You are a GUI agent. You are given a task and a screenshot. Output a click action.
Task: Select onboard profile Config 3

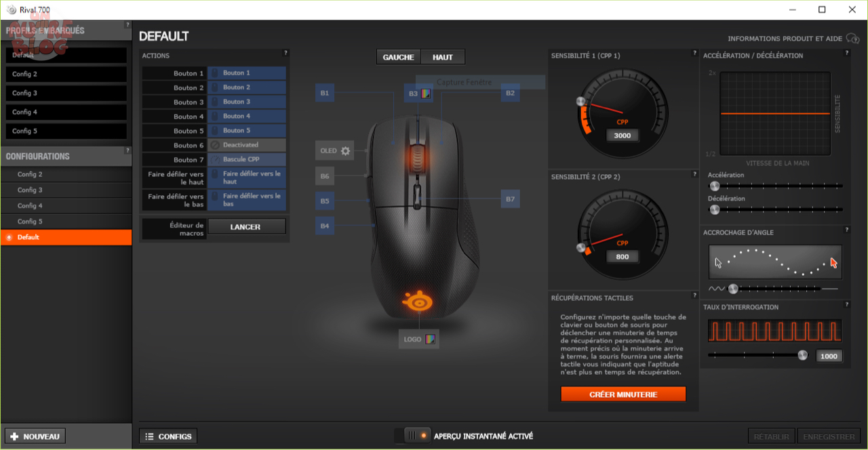[66, 93]
